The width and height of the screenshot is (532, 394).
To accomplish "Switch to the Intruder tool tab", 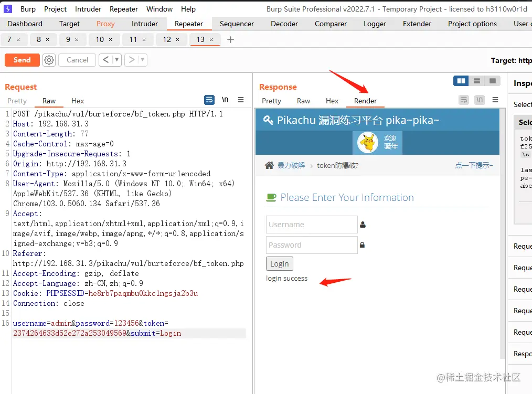I will point(144,24).
